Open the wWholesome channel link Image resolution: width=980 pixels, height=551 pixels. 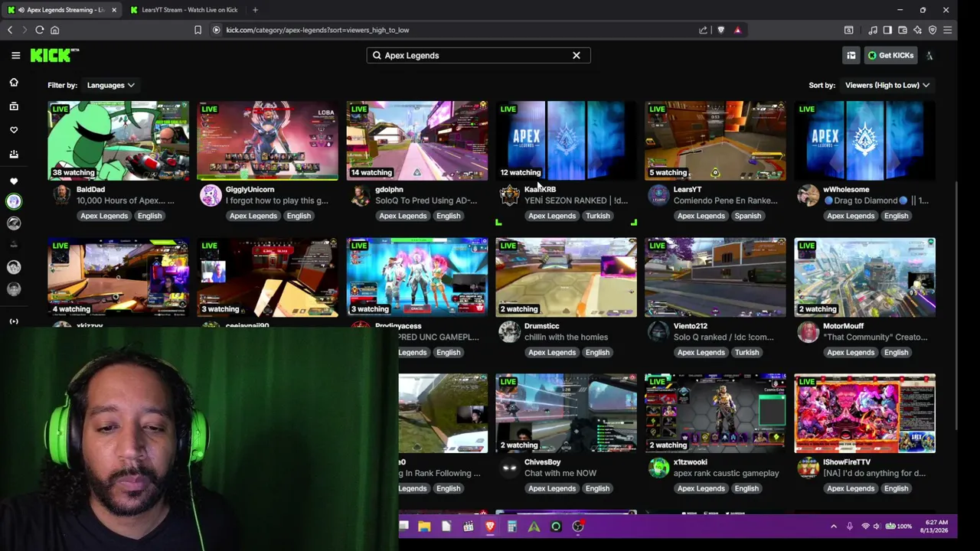pos(846,189)
